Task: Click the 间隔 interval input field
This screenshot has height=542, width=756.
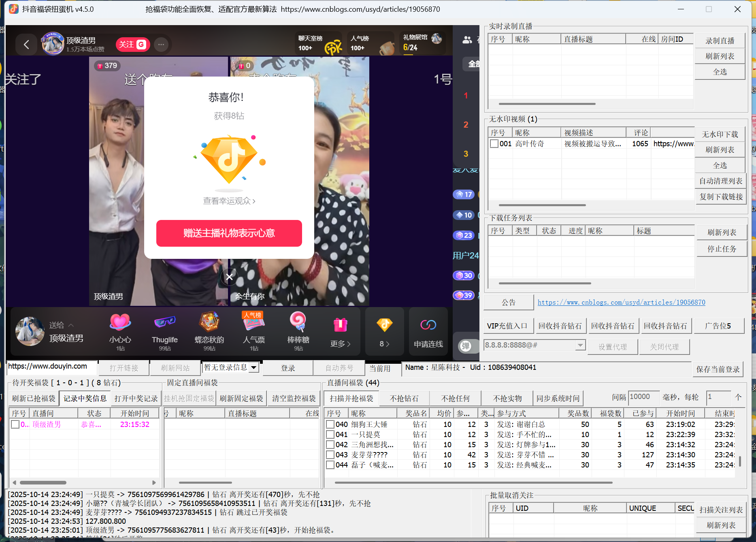Action: tap(643, 397)
